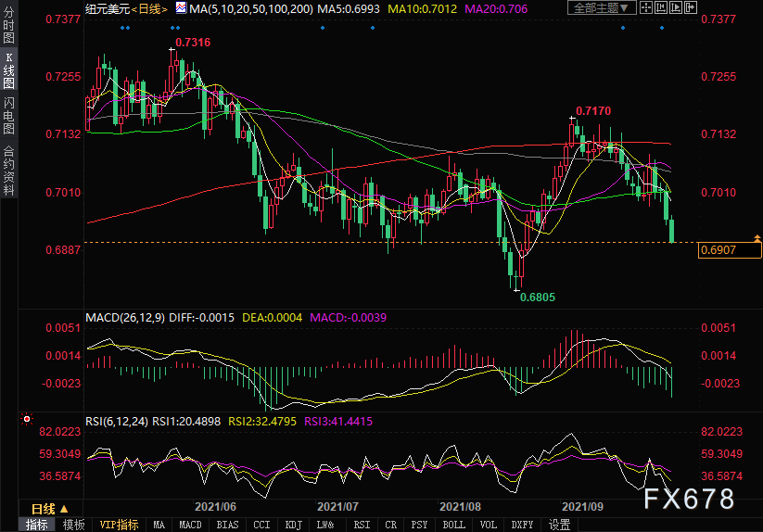Click the 0.6805 low price marker
Screen dimensions: 763x532
537,298
